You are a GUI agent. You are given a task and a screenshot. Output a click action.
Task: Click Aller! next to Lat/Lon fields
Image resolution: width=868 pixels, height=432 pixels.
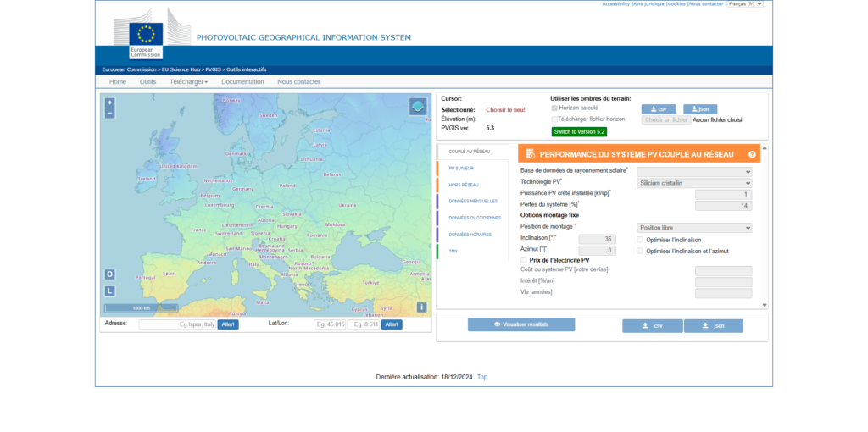392,324
